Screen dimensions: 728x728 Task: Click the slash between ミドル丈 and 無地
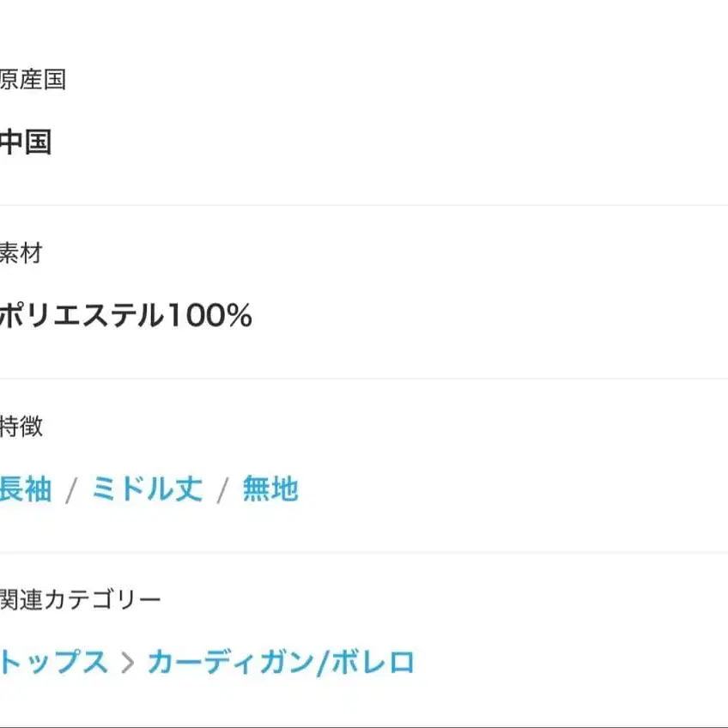pyautogui.click(x=223, y=490)
